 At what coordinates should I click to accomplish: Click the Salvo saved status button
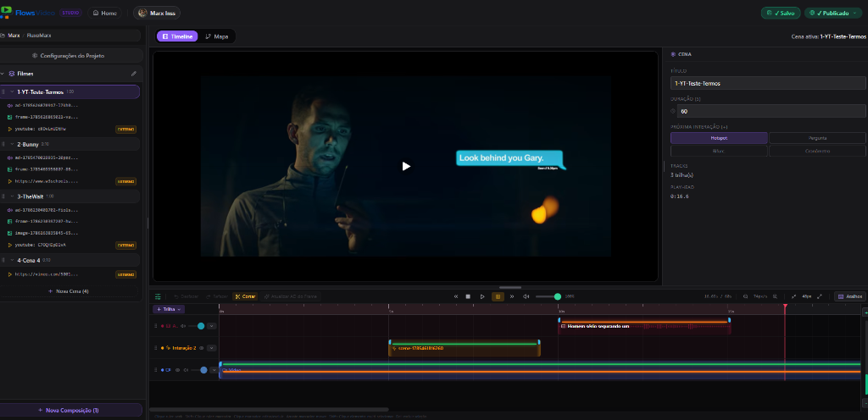click(x=781, y=13)
